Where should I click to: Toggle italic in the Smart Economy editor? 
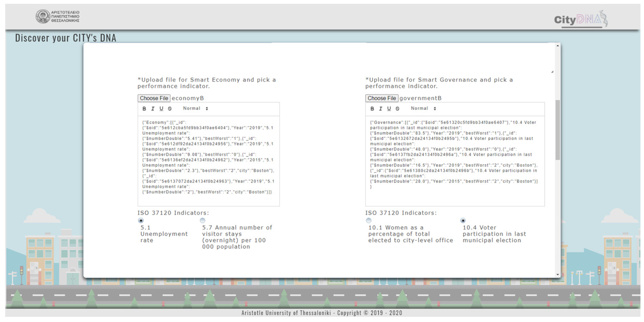click(x=153, y=109)
